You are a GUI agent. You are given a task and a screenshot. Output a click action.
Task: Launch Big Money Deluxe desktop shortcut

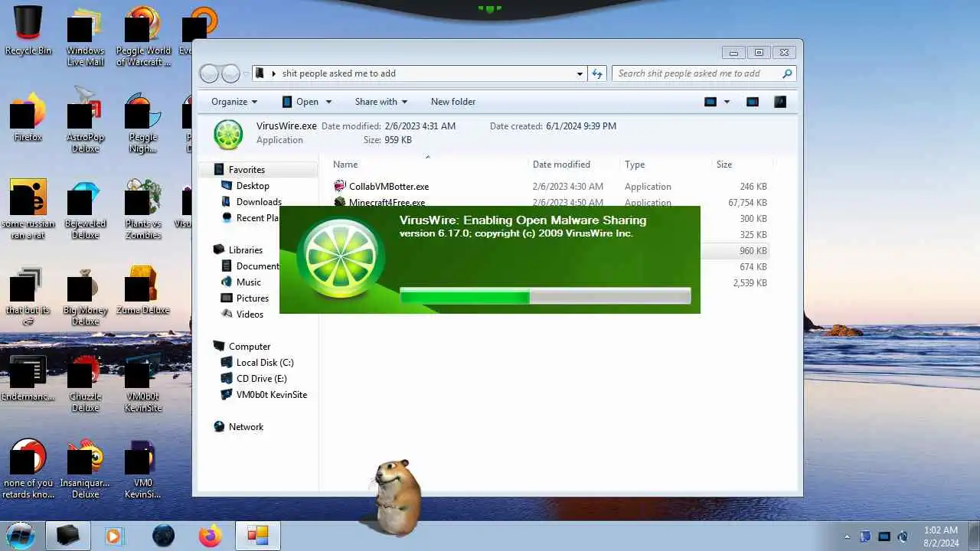click(x=85, y=295)
